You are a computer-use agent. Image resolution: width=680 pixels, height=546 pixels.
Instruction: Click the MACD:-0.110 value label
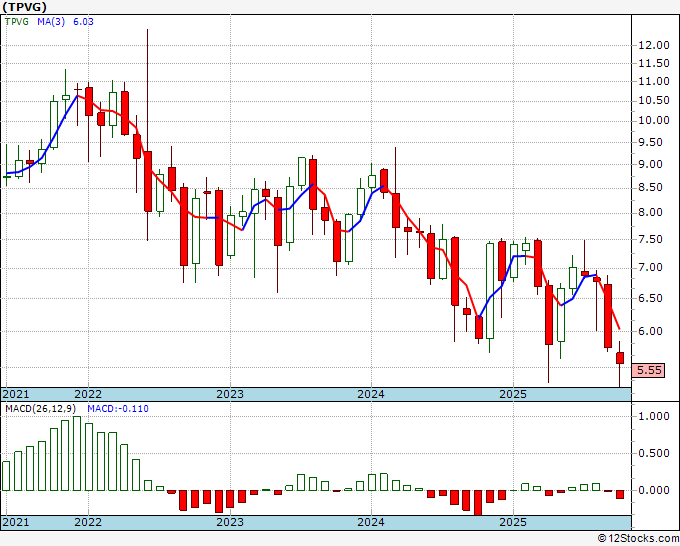(x=118, y=409)
